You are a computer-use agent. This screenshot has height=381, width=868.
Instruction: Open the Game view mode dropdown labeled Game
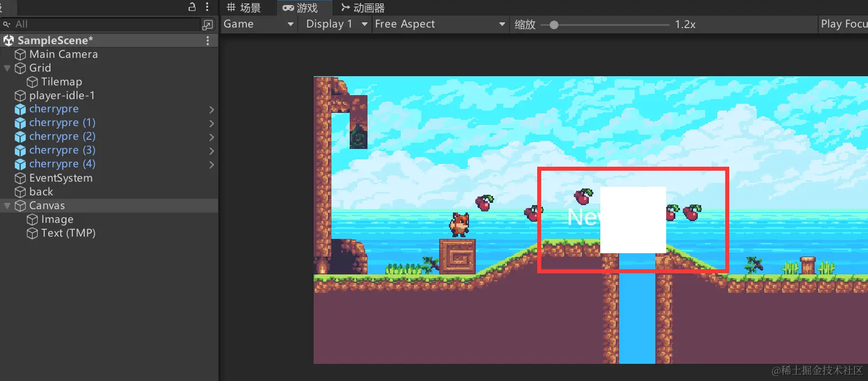tap(258, 24)
